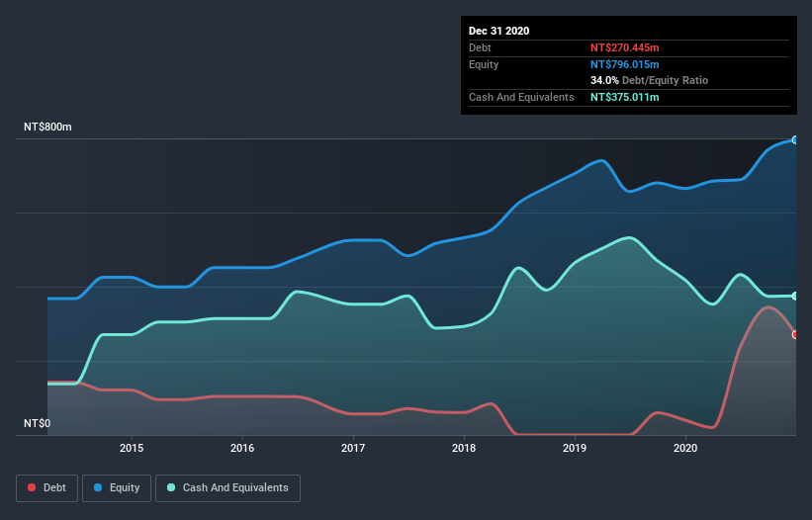Select the Equity endpoint marker on chart
812x520 pixels.
click(x=795, y=139)
